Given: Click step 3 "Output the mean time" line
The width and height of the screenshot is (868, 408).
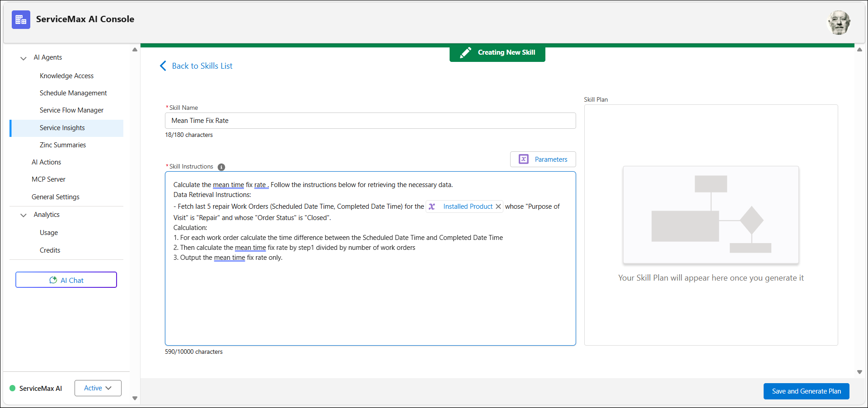Looking at the screenshot, I should [228, 258].
